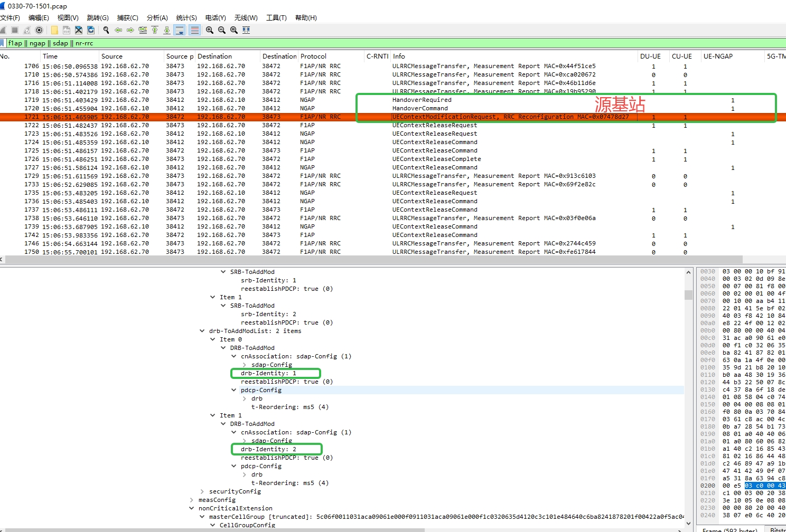This screenshot has height=532, width=786.
Task: Open the 分析(A) menu
Action: click(157, 17)
